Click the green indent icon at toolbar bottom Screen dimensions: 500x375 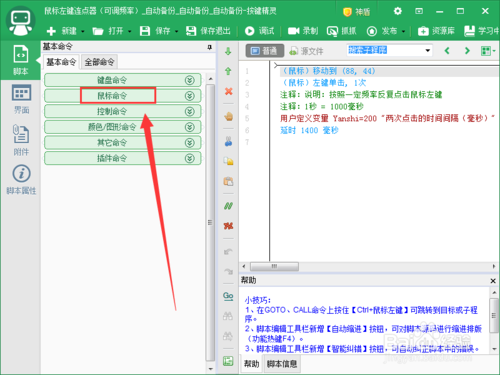click(x=228, y=361)
